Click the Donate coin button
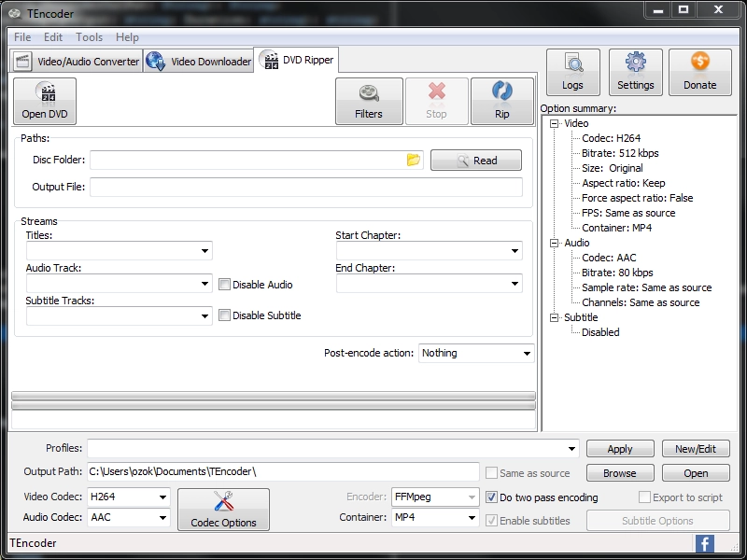The image size is (747, 560). (x=699, y=73)
